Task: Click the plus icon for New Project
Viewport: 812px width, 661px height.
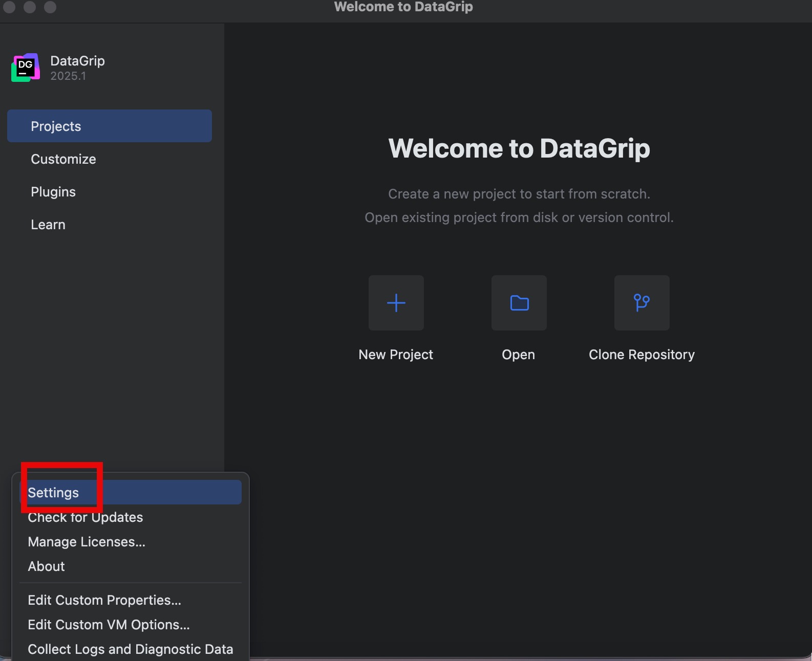Action: (396, 303)
